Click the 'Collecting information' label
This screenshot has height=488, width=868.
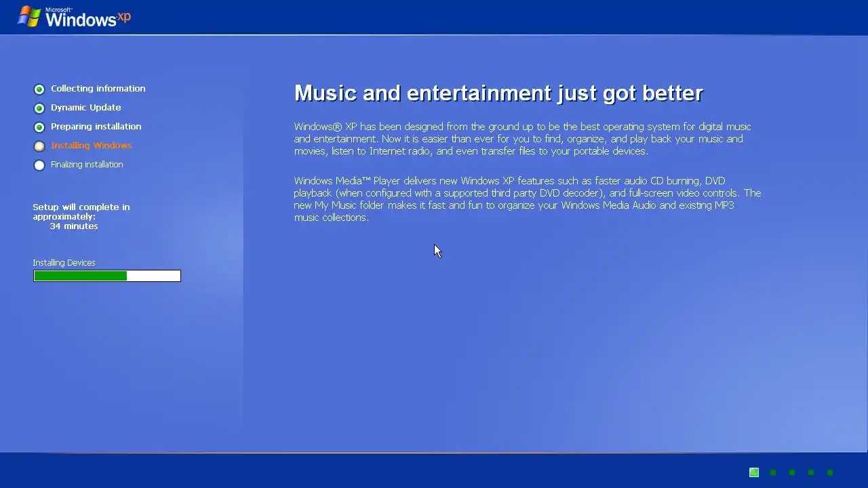tap(98, 89)
